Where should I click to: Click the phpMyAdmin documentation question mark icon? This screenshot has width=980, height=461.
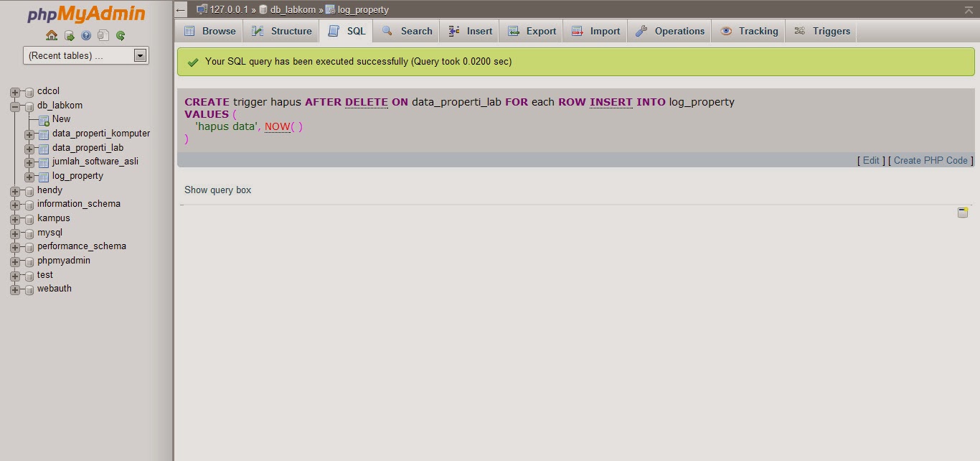[86, 35]
